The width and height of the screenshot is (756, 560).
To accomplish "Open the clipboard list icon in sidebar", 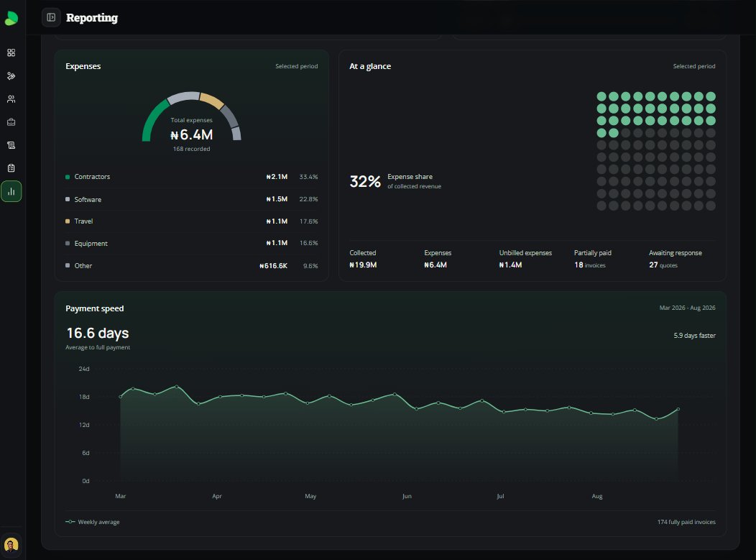I will 11,168.
